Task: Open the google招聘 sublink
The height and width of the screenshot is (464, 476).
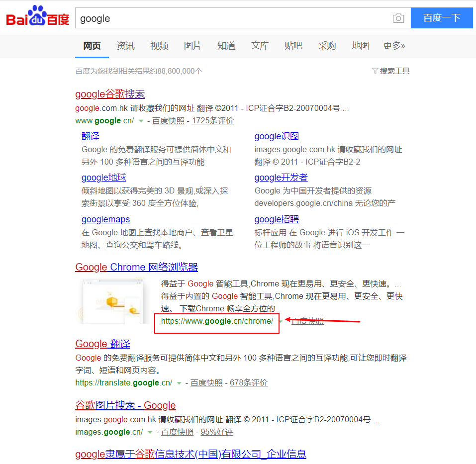Action: click(277, 219)
